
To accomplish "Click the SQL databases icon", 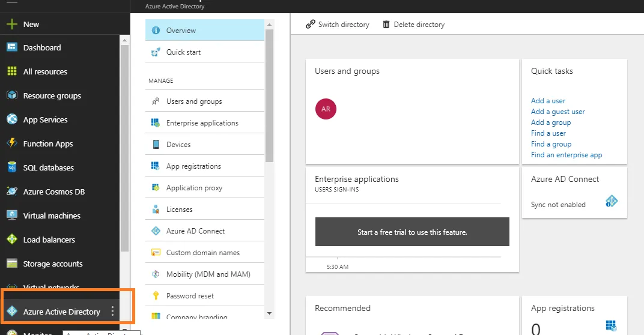I will tap(12, 167).
